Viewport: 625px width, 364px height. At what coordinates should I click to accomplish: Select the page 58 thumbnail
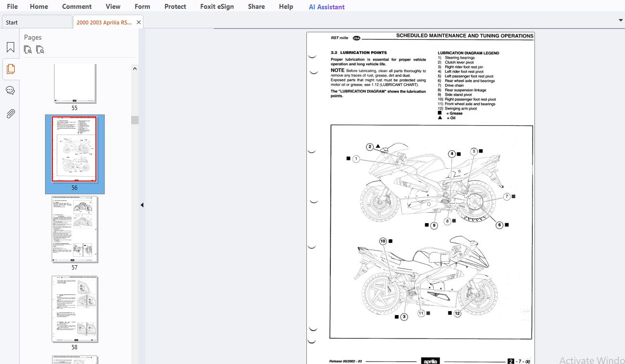tap(74, 309)
